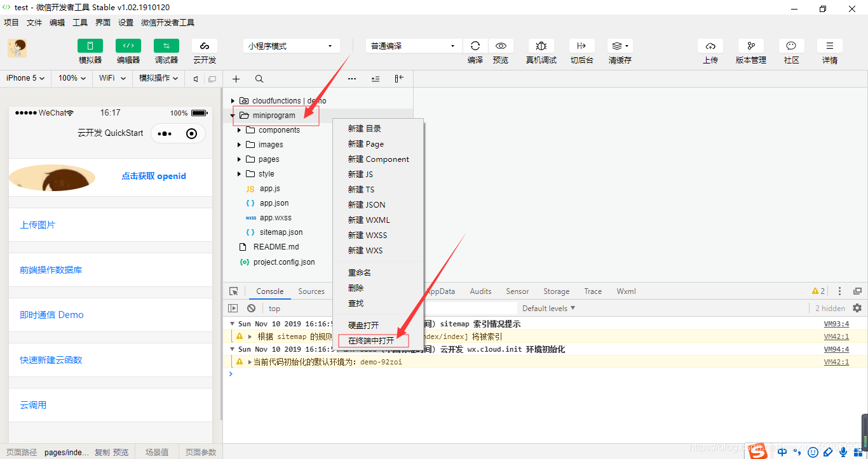Open Default levels dropdown
Viewport: 868px width, 459px height.
(549, 308)
